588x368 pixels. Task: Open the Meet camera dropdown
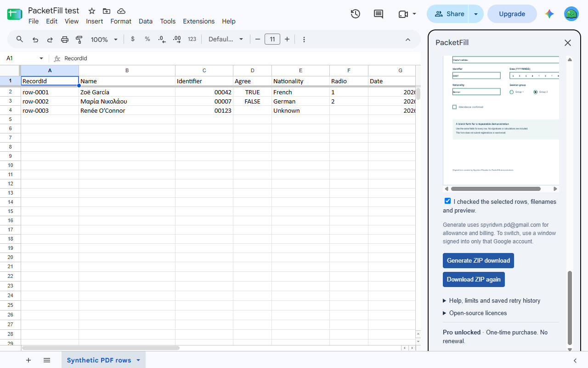click(407, 14)
